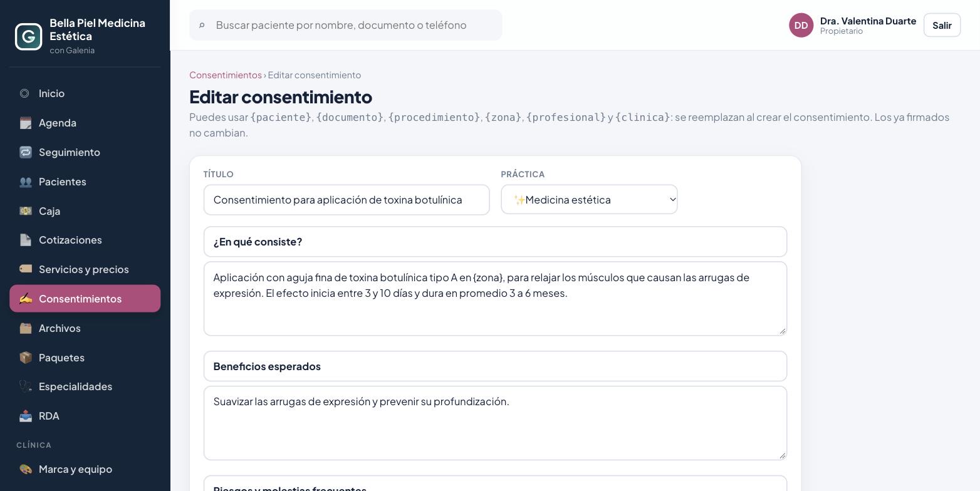Open Paquetes in the sidebar
Image resolution: width=980 pixels, height=491 pixels.
85,358
